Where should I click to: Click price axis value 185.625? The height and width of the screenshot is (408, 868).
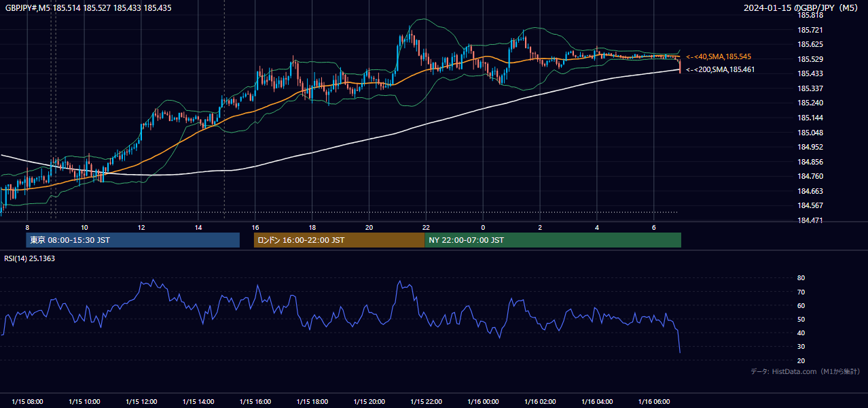point(810,44)
